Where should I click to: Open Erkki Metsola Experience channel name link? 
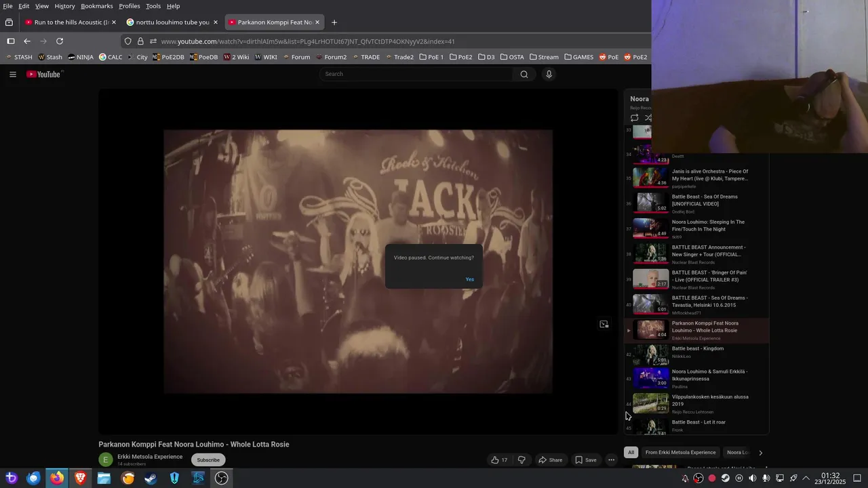pos(150,457)
